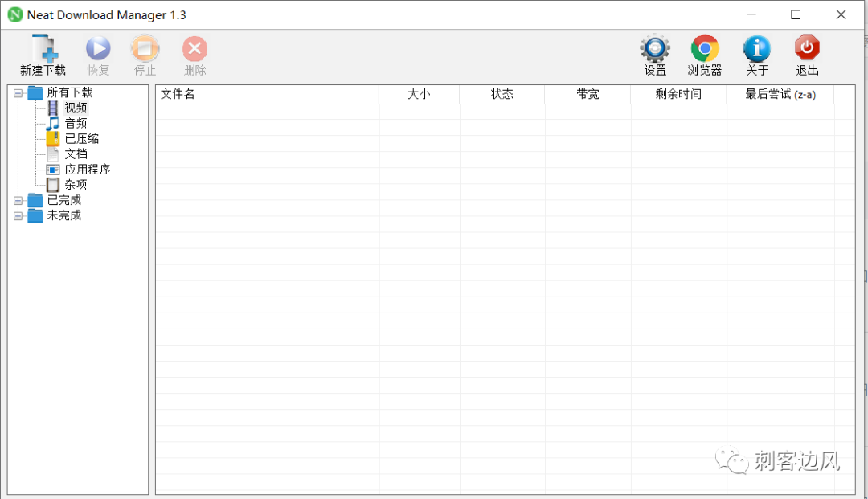
Task: Click the 已完成 blue folder icon
Action: click(x=35, y=200)
